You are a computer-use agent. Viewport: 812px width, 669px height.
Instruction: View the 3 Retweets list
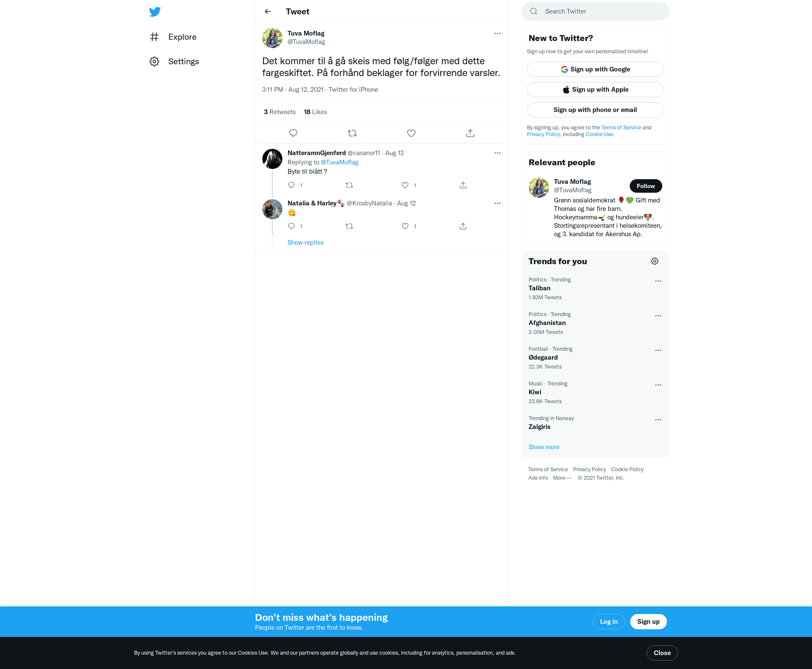(x=280, y=112)
